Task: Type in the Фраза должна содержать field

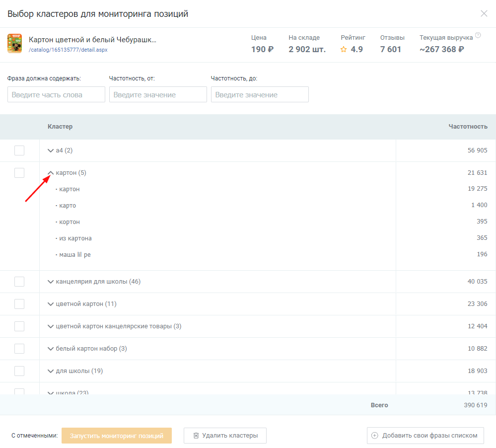Action: [x=56, y=95]
